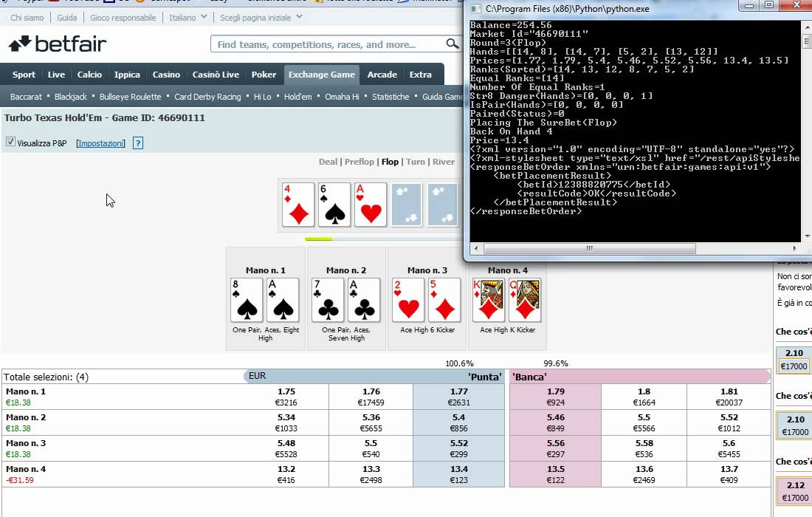This screenshot has height=517, width=812.
Task: Lay Mano n. 1 at 1.79
Action: point(556,397)
